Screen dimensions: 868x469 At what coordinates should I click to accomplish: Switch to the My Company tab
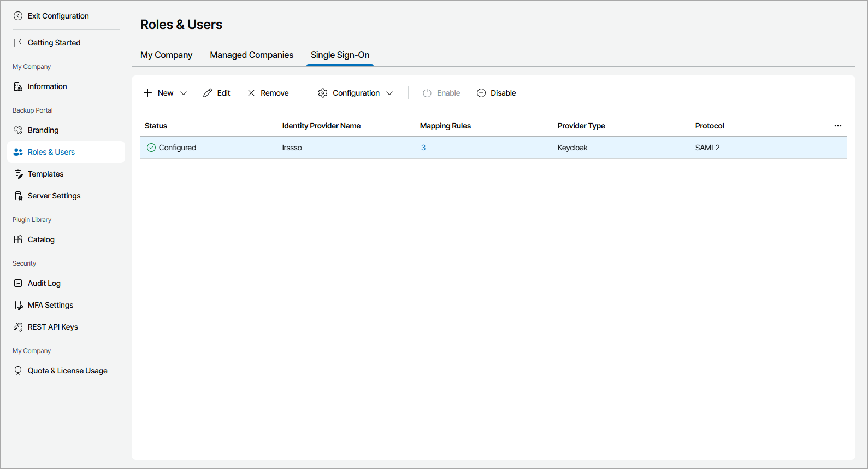(x=166, y=55)
